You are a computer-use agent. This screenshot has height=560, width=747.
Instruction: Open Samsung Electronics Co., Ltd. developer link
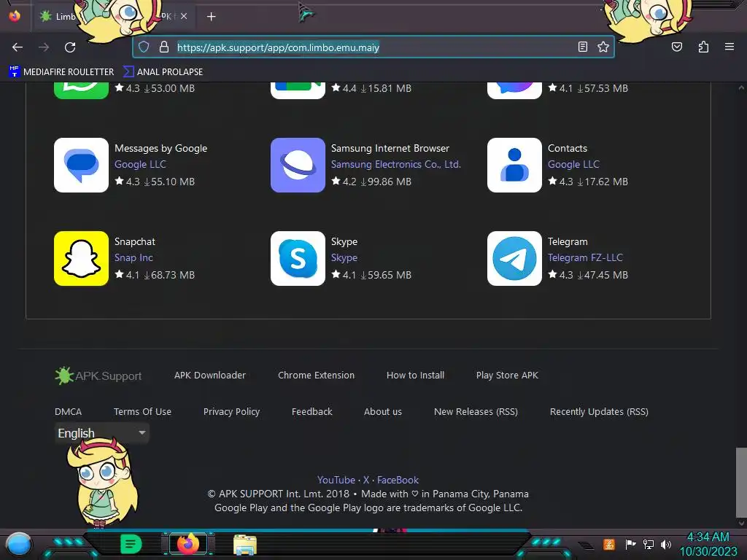[x=396, y=164]
